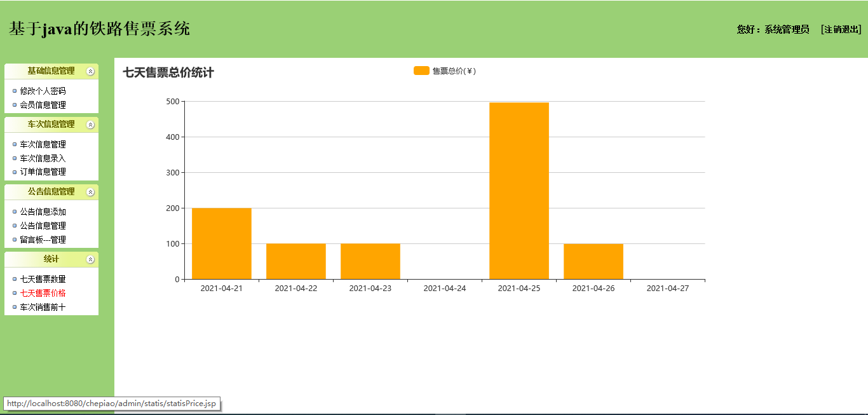Screen dimensions: 868x415
Task: Open 会员信息管理 page
Action: 43,105
